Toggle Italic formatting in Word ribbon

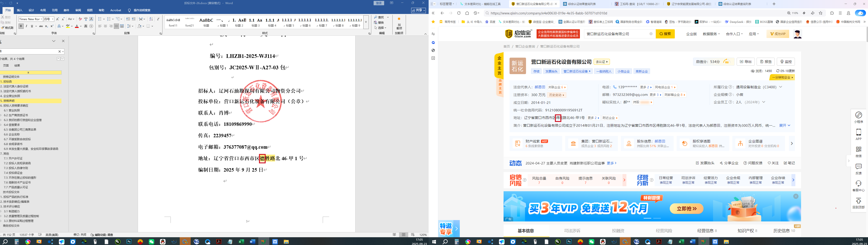pos(27,26)
